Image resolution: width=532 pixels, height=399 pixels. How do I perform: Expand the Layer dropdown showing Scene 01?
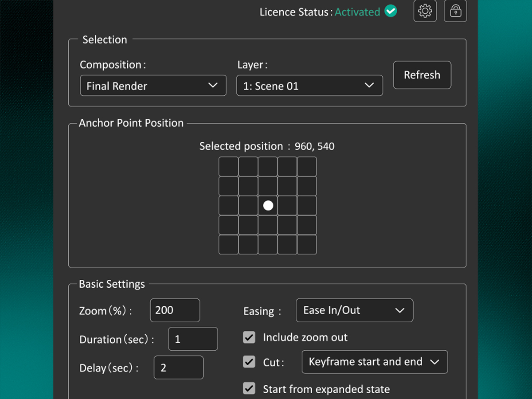(309, 86)
